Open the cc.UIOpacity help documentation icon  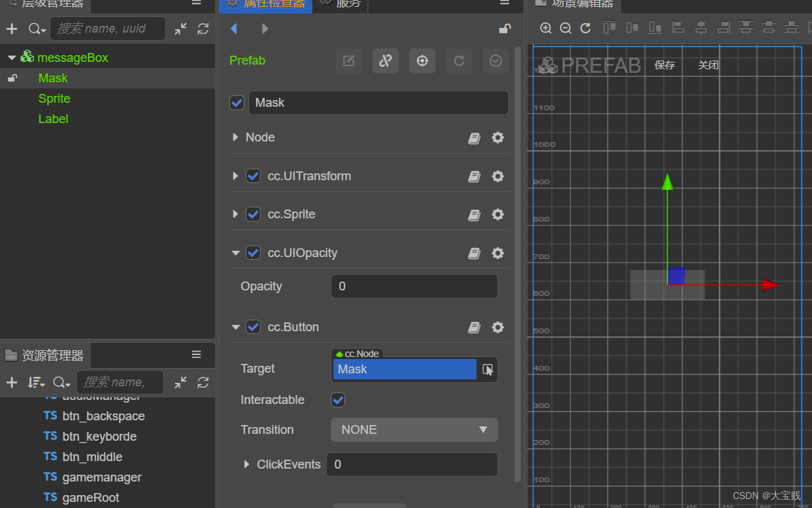[x=474, y=253]
